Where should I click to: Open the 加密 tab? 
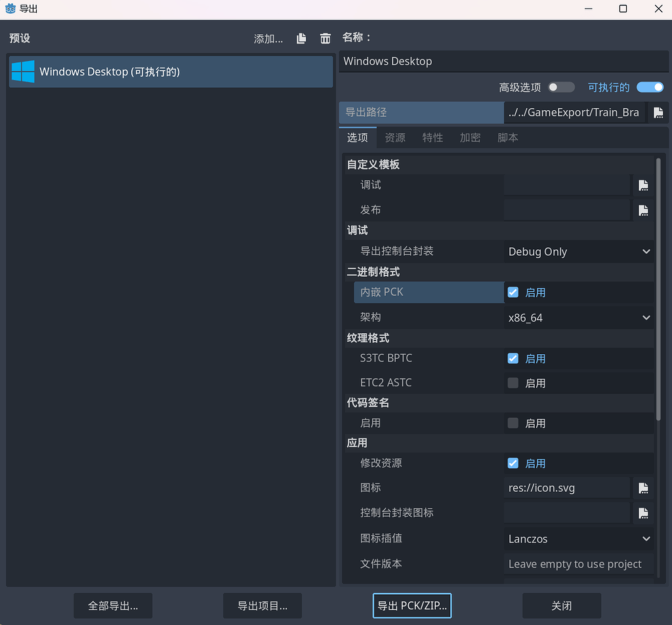click(x=470, y=138)
